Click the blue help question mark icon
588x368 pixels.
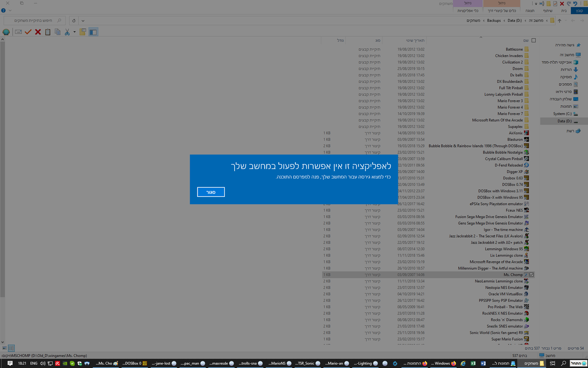[3, 10]
